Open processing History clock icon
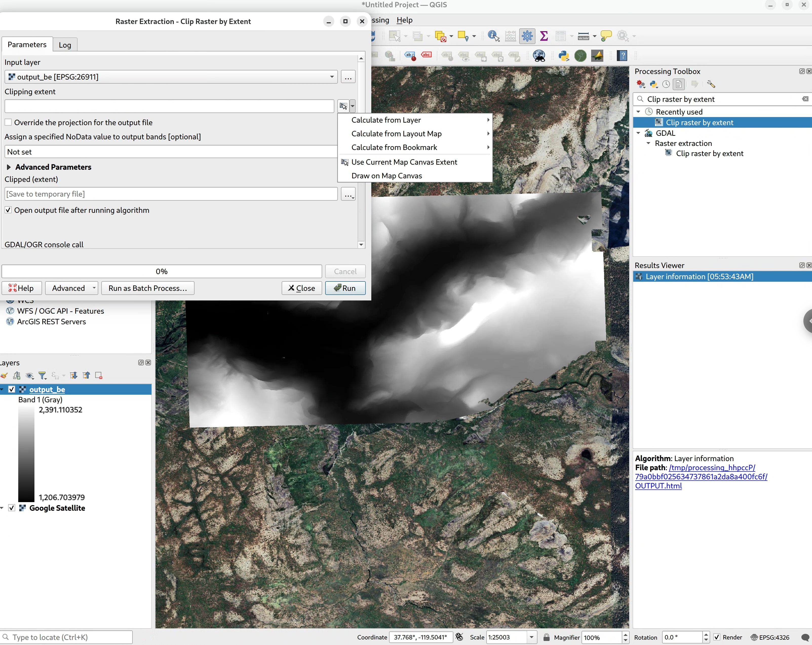 tap(666, 84)
